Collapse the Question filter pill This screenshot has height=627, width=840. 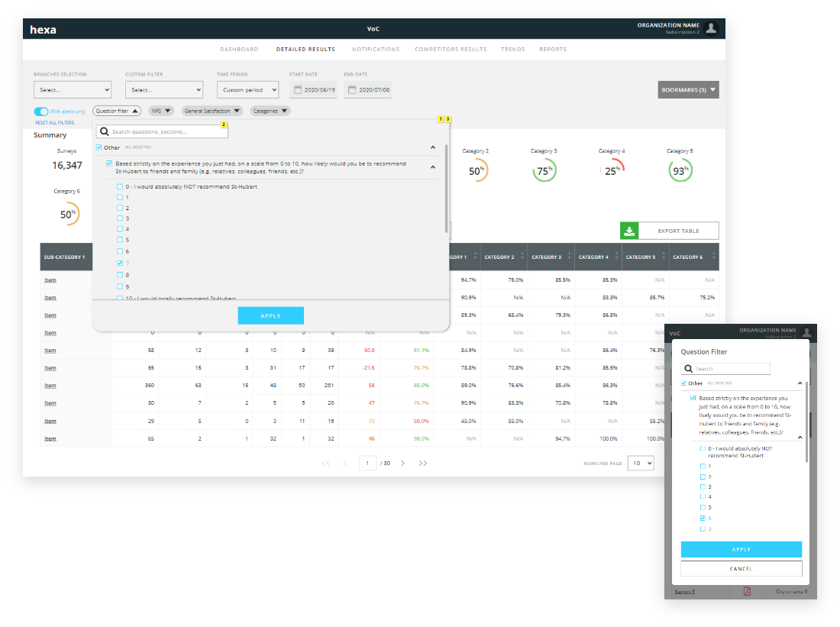point(117,111)
